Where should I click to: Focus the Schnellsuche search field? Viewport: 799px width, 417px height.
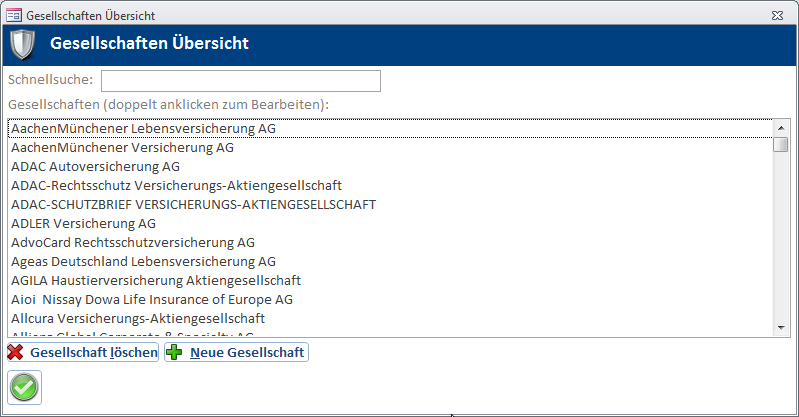pos(240,80)
